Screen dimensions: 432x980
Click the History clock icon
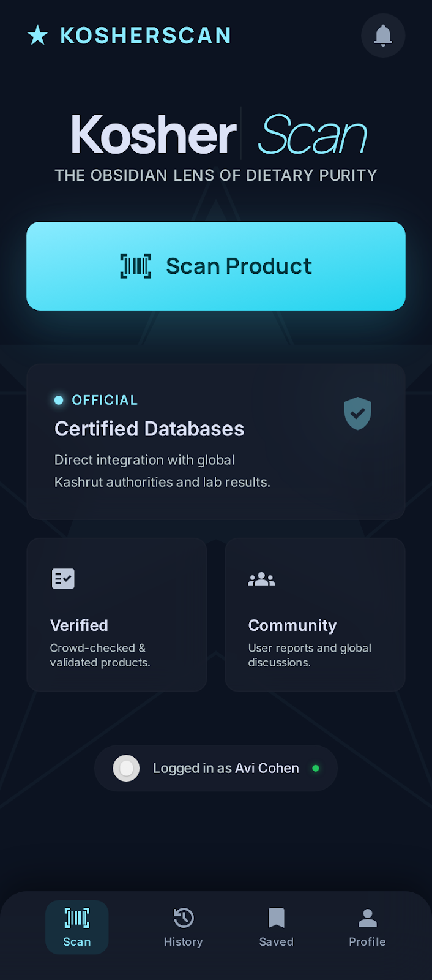(184, 918)
